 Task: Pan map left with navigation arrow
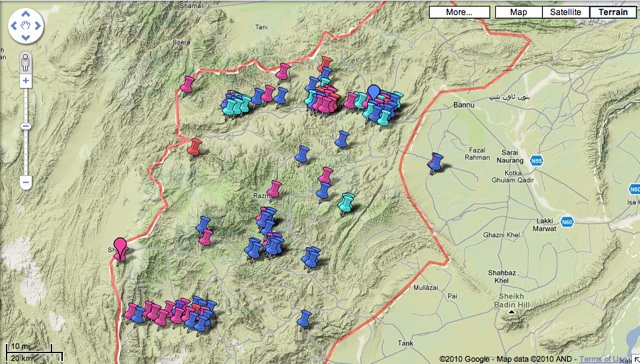pyautogui.click(x=14, y=26)
